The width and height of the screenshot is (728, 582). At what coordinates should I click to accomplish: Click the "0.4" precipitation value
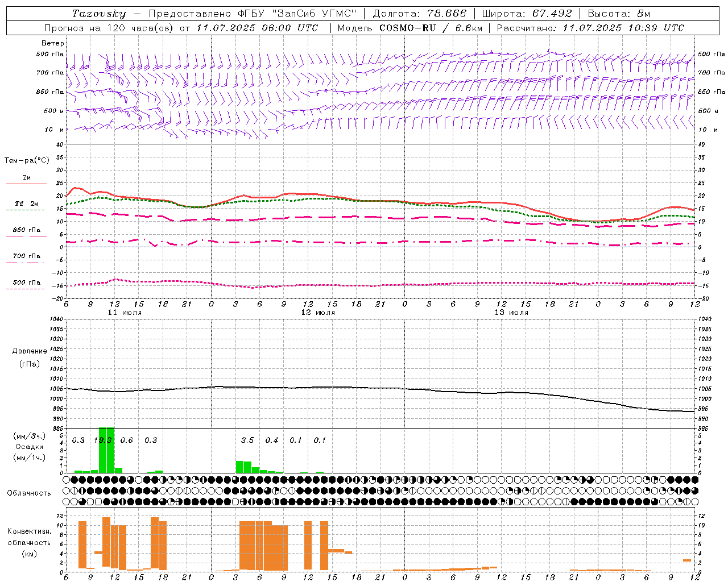click(x=272, y=440)
